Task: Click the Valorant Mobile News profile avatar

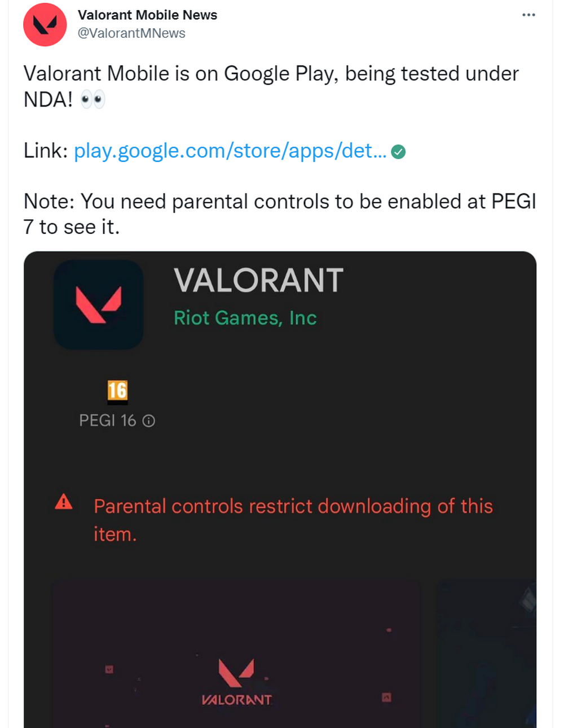Action: click(x=45, y=25)
